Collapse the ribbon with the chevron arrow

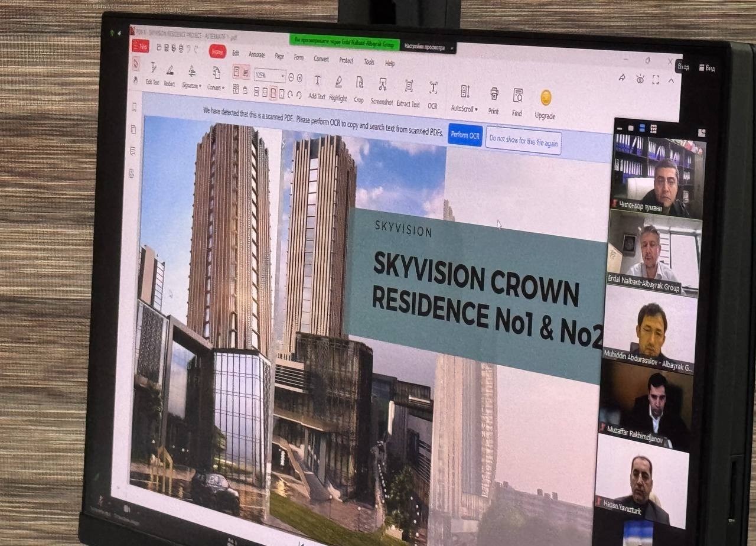[x=671, y=80]
